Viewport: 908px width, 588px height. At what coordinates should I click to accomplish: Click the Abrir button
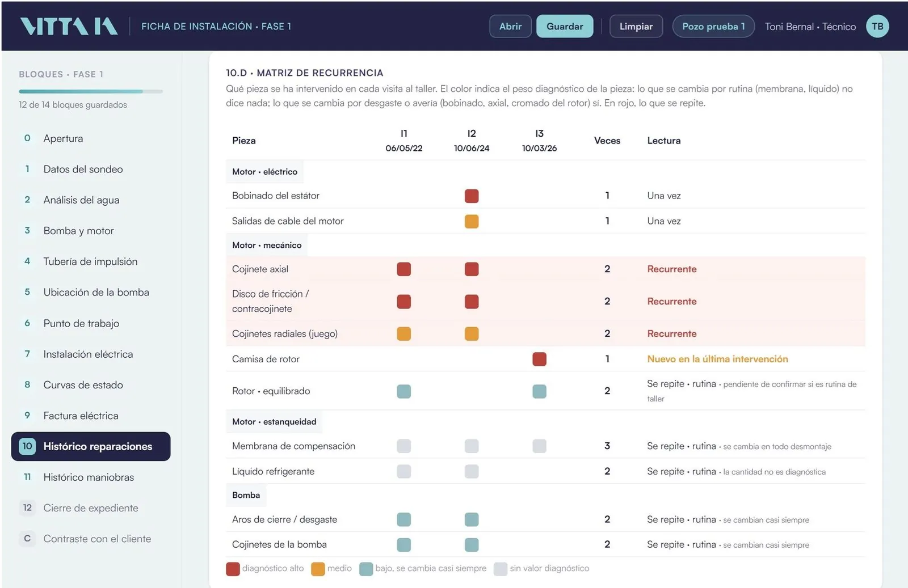coord(510,26)
